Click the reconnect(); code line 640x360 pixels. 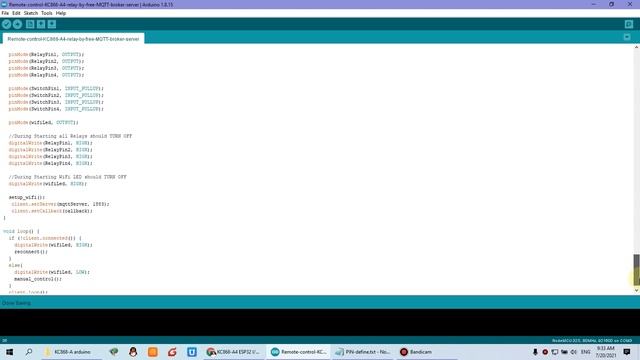click(x=31, y=252)
